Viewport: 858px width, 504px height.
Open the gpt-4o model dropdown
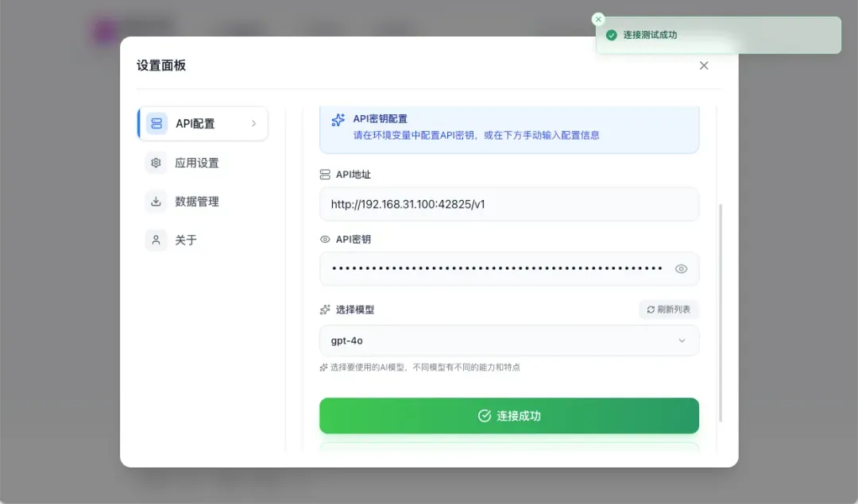coord(508,340)
